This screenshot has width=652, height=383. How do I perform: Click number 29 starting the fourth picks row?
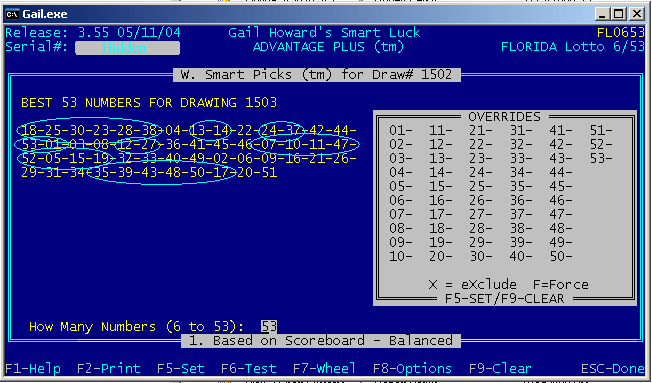point(29,172)
